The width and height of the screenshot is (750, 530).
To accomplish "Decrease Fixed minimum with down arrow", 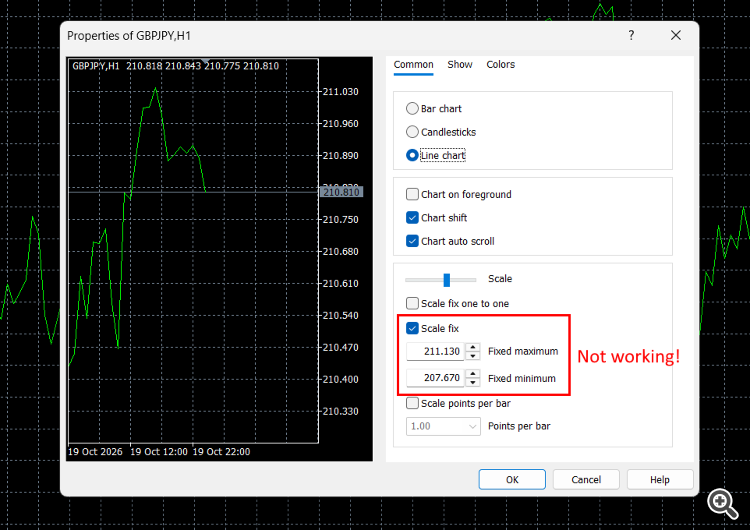I will click(x=473, y=382).
